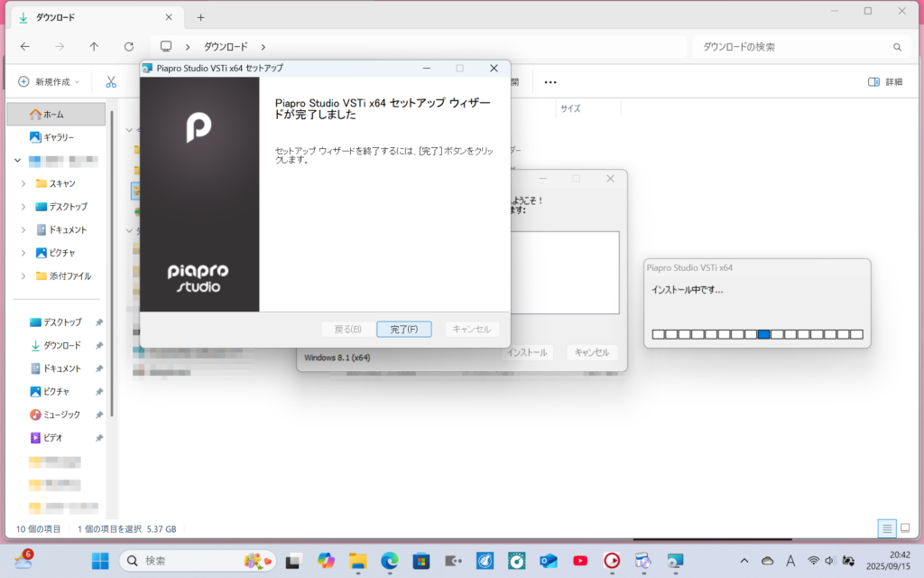924x578 pixels.
Task: Click the キャンセル button in the Windows 8.1 dialog
Action: coord(592,352)
